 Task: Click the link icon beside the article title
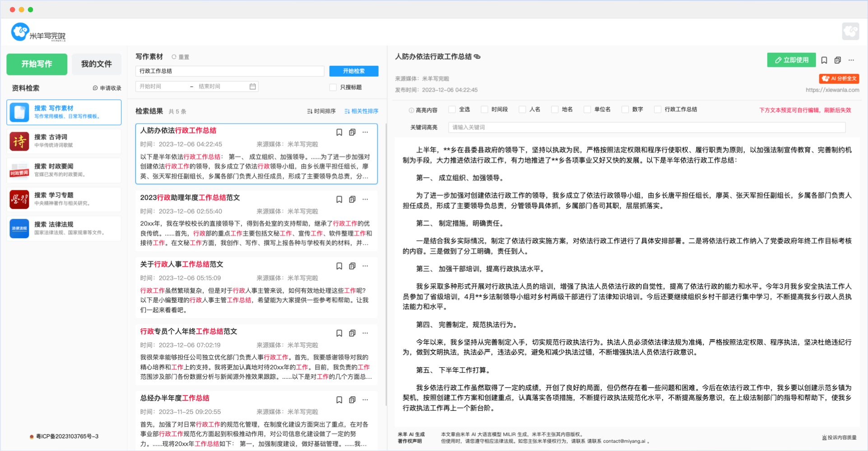click(x=477, y=57)
